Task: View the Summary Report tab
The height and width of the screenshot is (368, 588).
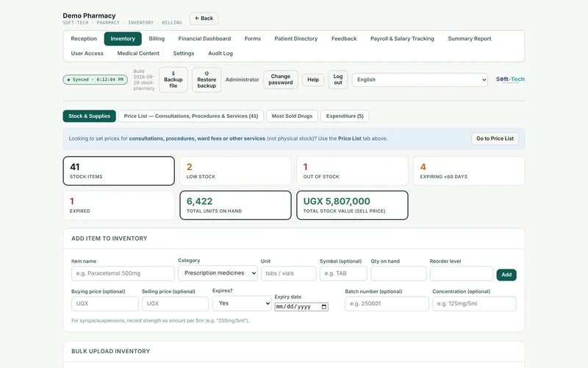Action: point(469,39)
